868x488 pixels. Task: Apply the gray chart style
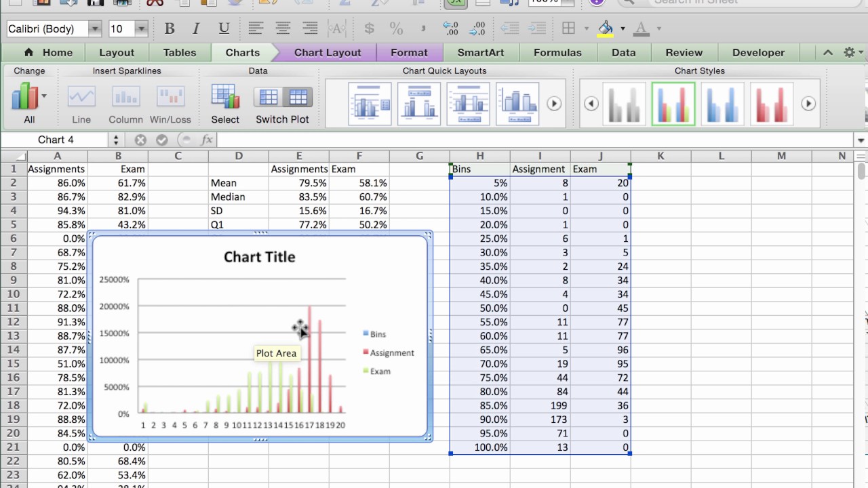tap(624, 104)
